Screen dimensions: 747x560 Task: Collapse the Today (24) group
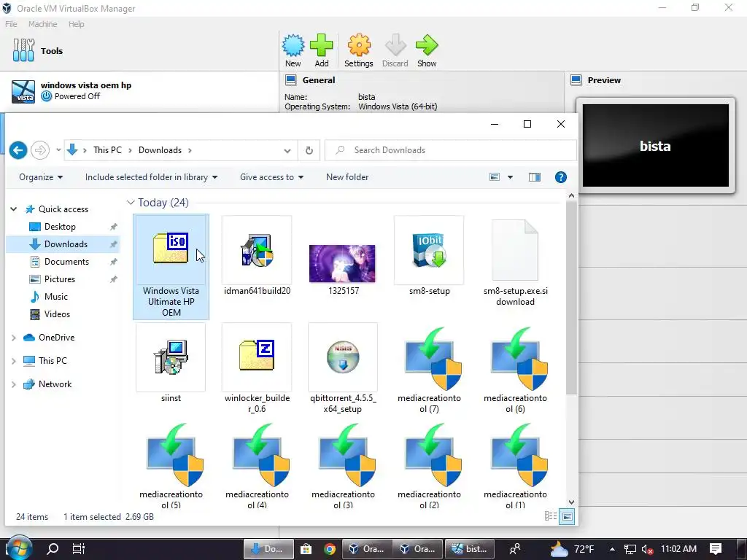131,203
